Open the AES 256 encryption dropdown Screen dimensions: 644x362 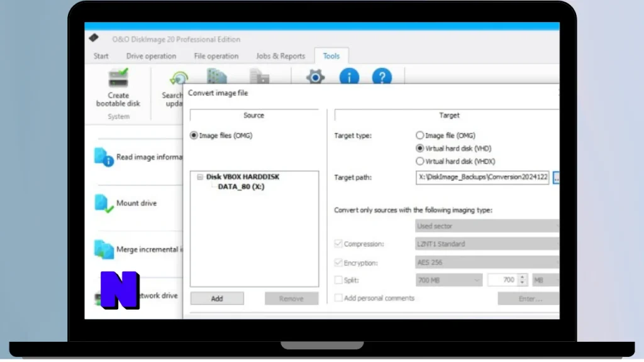(x=487, y=262)
